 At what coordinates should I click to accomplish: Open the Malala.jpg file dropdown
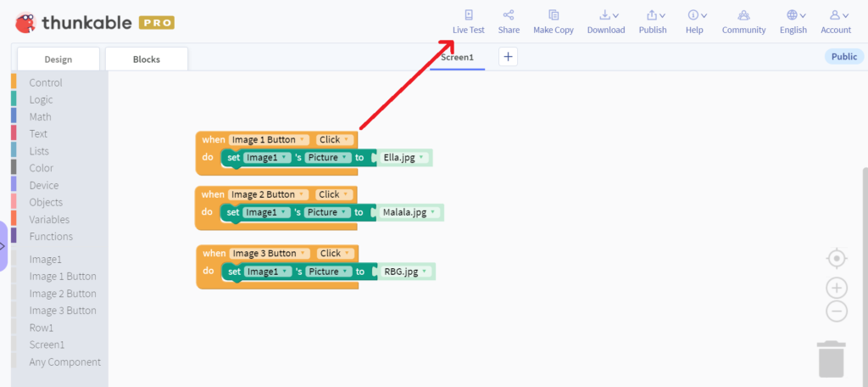pos(410,212)
